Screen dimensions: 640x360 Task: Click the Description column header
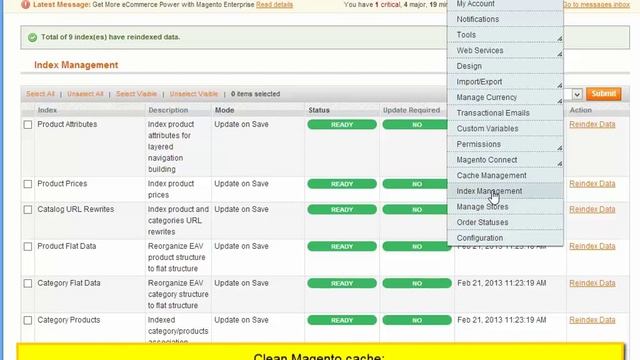tap(168, 110)
